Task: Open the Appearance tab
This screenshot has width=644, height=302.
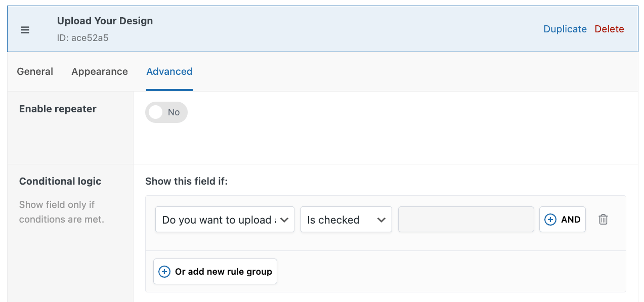Action: tap(99, 71)
